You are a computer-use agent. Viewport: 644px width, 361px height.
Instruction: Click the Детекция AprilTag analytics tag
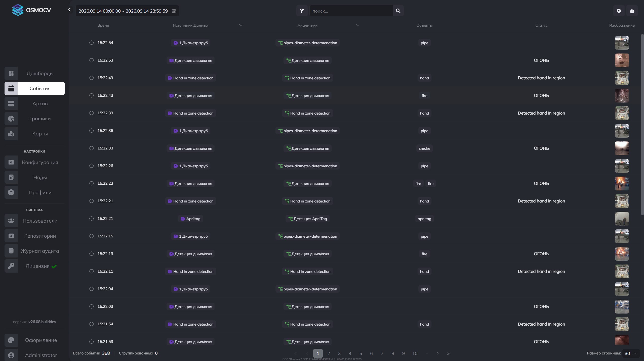point(307,219)
